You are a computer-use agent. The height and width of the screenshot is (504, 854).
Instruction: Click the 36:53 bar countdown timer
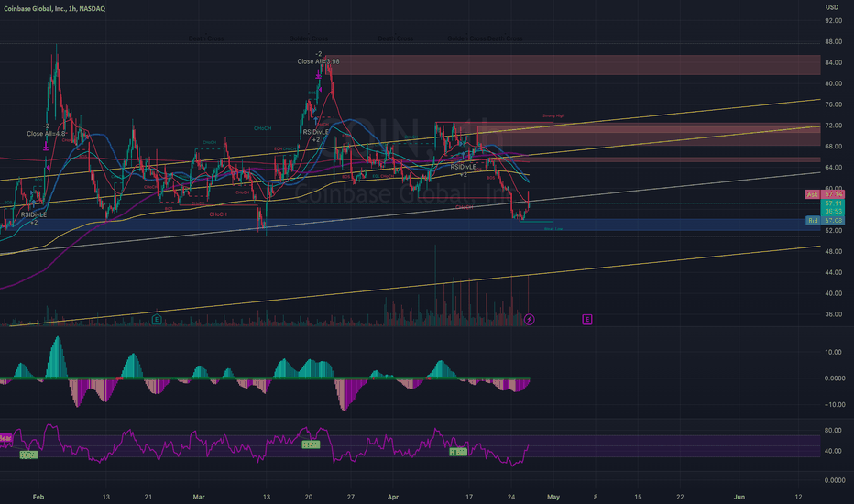click(833, 211)
